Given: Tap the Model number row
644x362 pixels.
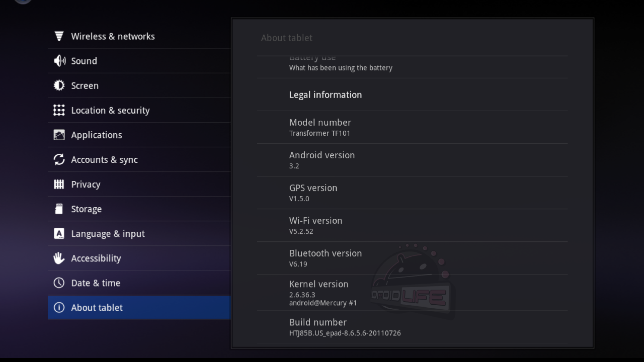Looking at the screenshot, I should (412, 127).
